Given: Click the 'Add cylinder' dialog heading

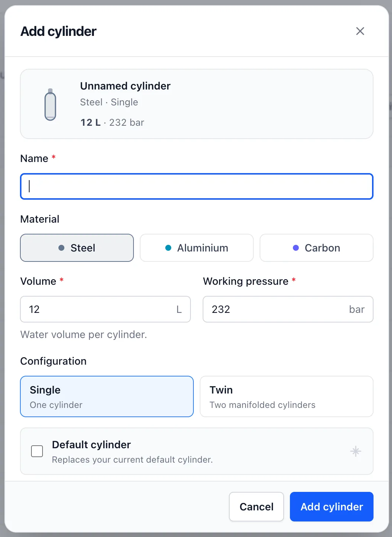Looking at the screenshot, I should pyautogui.click(x=58, y=31).
